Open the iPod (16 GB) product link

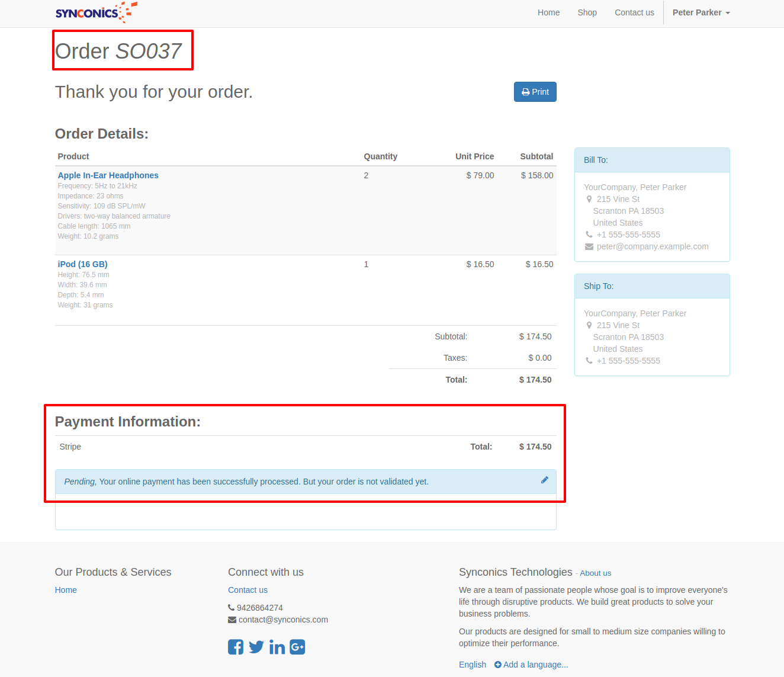click(82, 264)
